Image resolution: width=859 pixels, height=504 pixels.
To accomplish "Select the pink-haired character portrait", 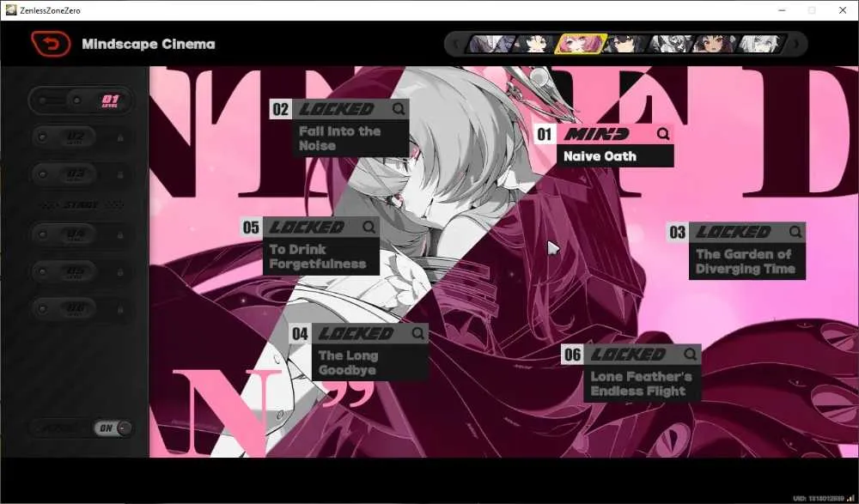I will [x=581, y=44].
